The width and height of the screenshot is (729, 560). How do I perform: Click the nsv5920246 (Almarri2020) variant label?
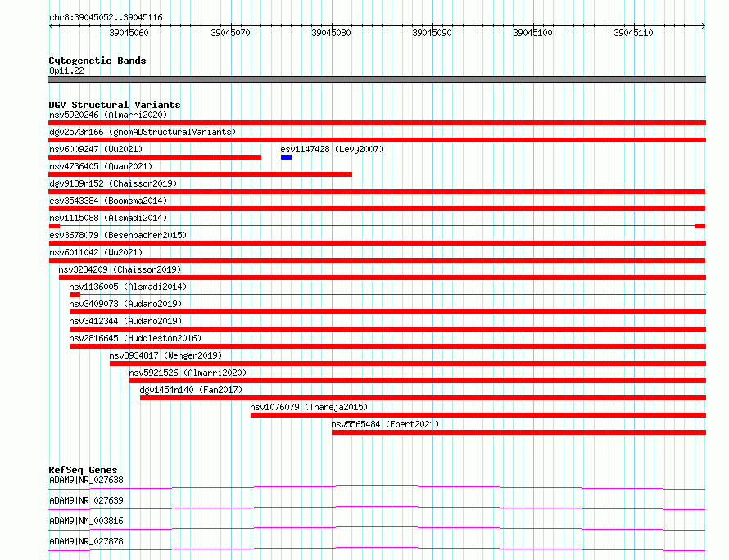coord(108,115)
